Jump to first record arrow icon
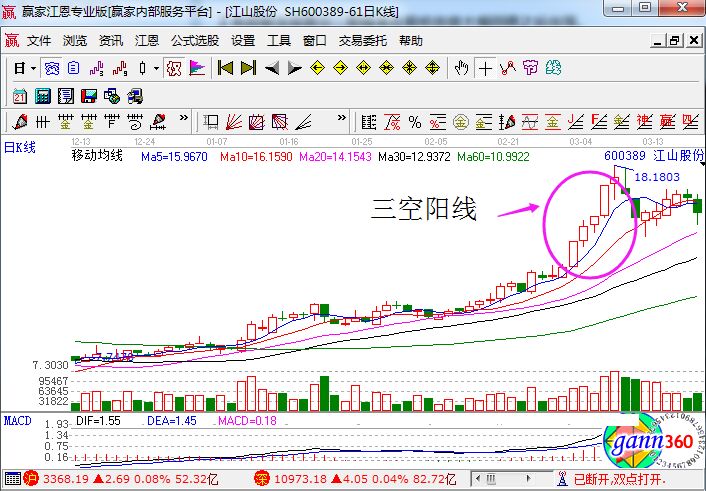This screenshot has width=706, height=491. point(225,68)
